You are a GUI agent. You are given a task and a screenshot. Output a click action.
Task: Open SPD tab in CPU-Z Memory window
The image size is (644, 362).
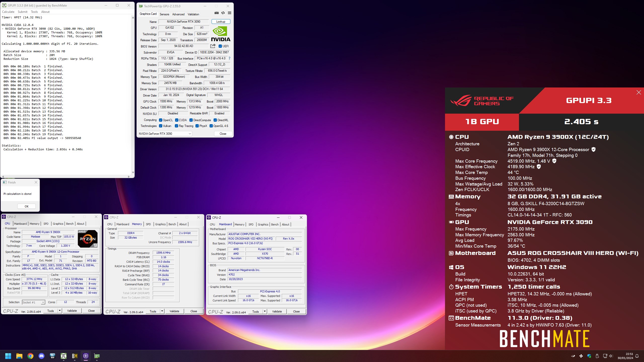(148, 224)
